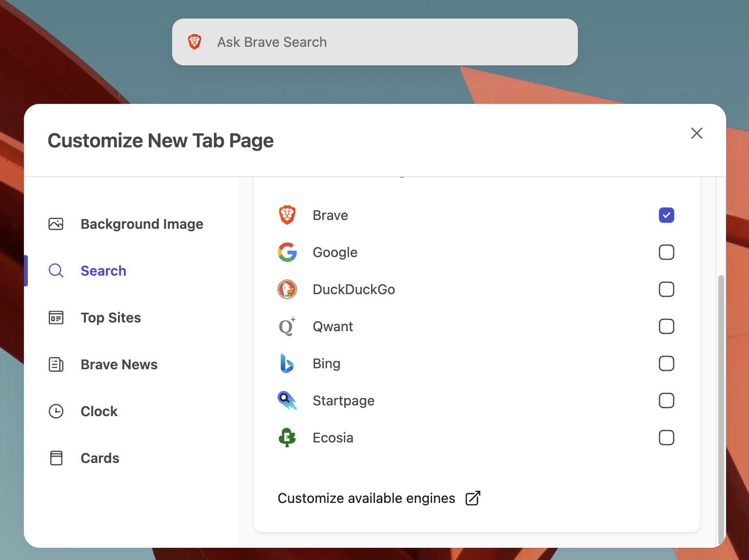Check the Ecosia checkbox
The width and height of the screenshot is (749, 560).
tap(666, 438)
